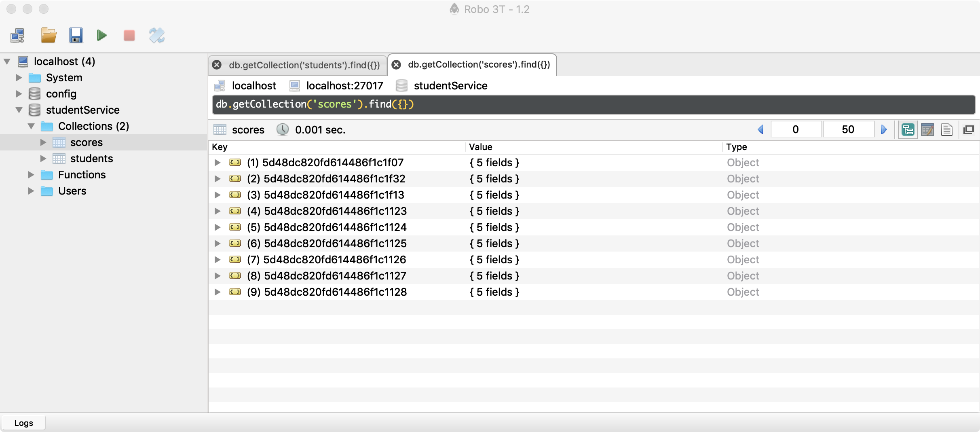Close the scores find tab
This screenshot has height=432, width=980.
(397, 65)
